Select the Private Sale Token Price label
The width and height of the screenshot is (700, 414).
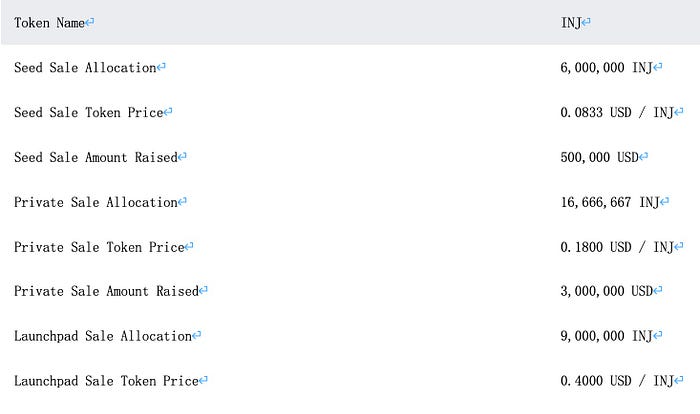pyautogui.click(x=99, y=247)
